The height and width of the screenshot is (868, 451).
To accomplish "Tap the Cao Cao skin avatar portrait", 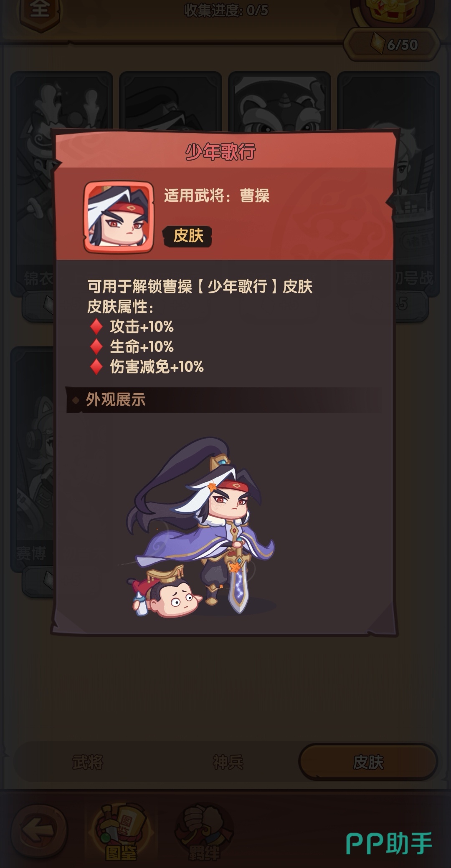I will (119, 217).
